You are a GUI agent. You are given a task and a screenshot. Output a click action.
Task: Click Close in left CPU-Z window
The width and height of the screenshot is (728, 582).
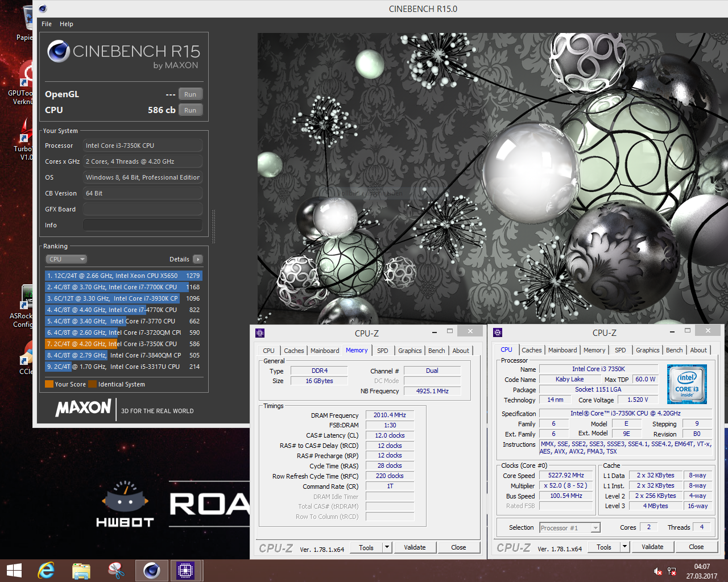tap(458, 547)
